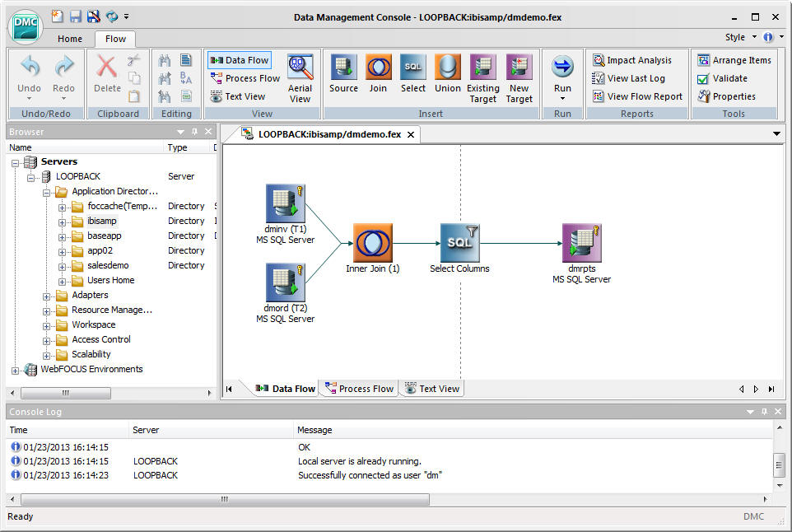Screen dimensions: 792x532
Task: Switch to bottom Data Flow tab
Action: pos(286,389)
